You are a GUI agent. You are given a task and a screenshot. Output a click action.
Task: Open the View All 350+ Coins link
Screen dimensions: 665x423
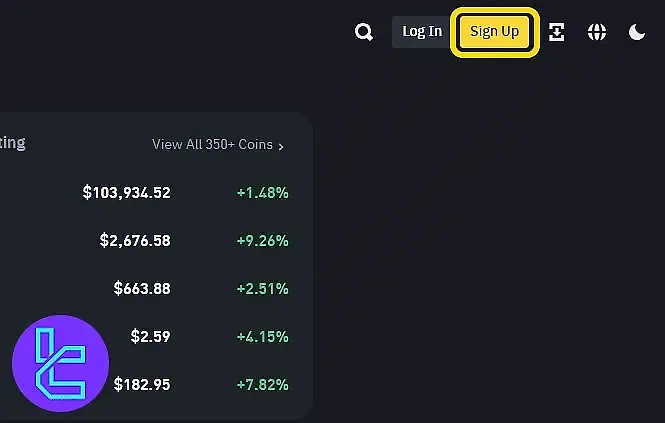click(x=212, y=145)
